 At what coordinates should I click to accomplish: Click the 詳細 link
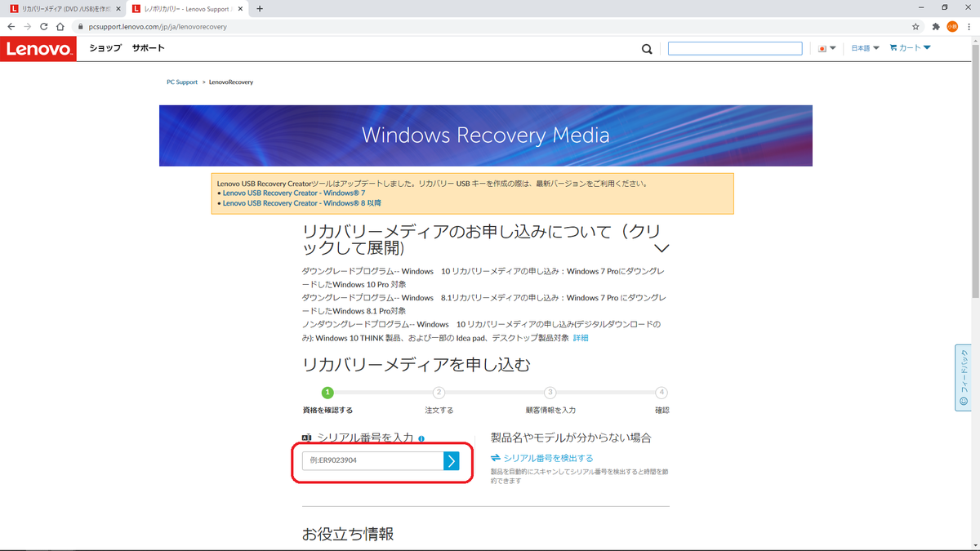[581, 338]
